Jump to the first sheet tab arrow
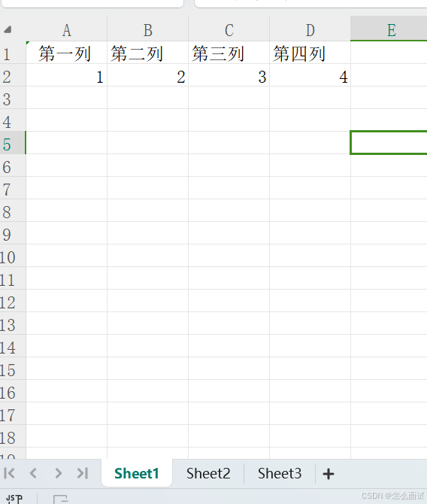The image size is (427, 504). [x=9, y=473]
